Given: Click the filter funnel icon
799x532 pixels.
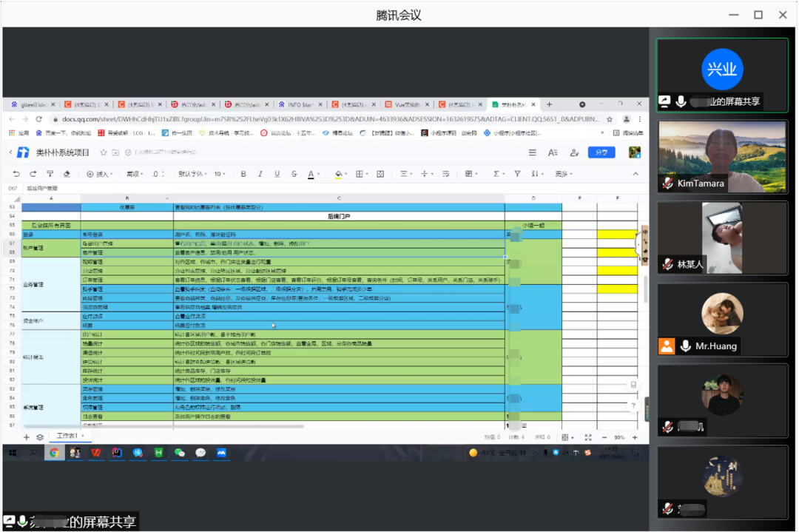Looking at the screenshot, I should [x=517, y=174].
